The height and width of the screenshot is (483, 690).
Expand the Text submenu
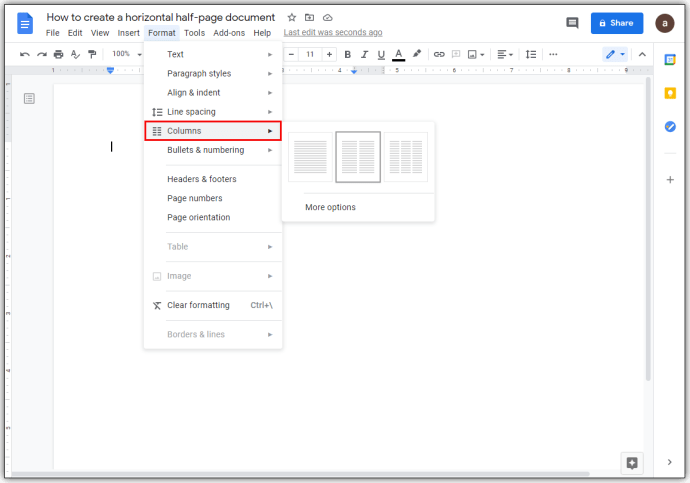point(213,54)
